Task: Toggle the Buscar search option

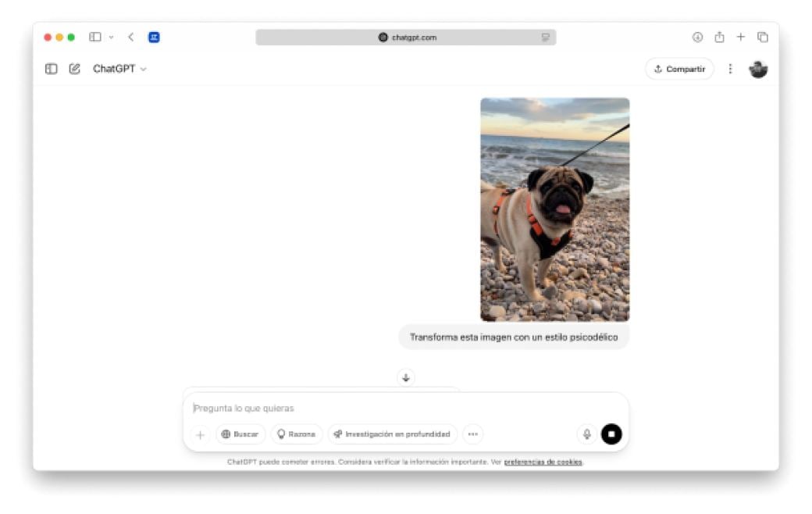Action: tap(240, 434)
